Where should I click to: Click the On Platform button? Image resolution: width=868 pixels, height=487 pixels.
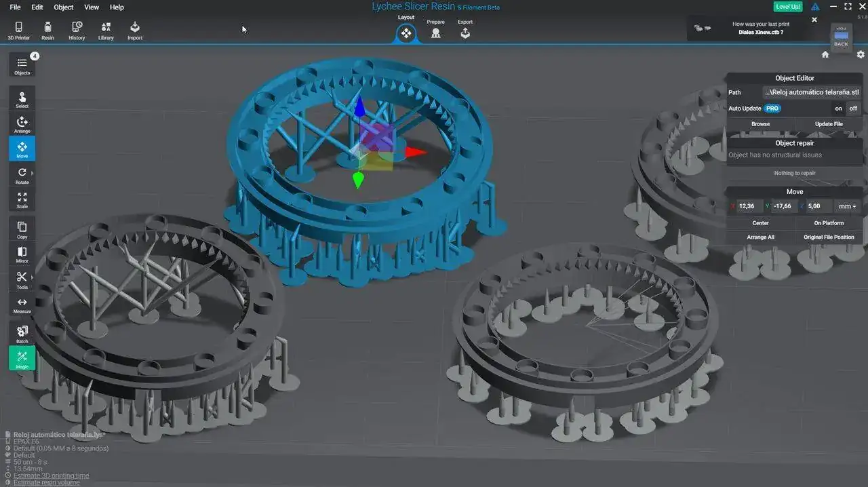(x=829, y=222)
